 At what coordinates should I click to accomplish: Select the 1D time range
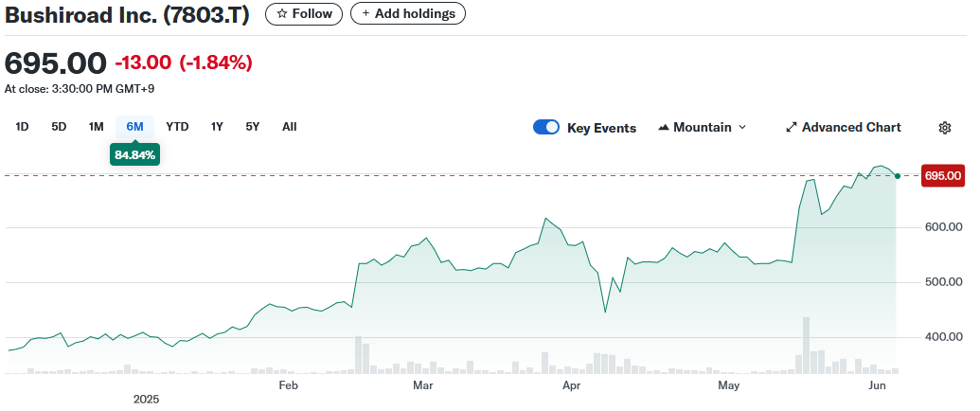click(x=23, y=127)
